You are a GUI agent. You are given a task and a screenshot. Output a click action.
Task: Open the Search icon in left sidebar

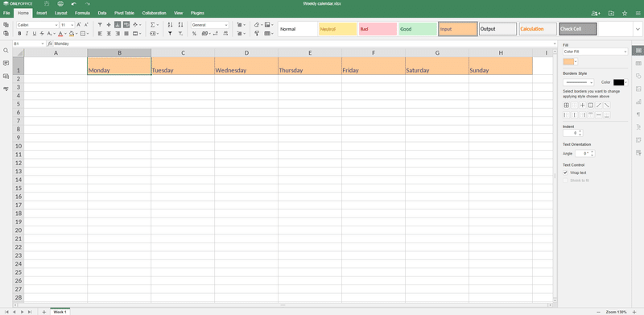point(6,51)
